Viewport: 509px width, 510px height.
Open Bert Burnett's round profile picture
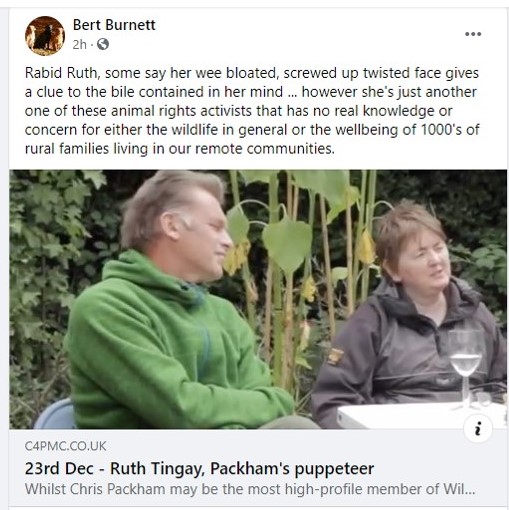tap(45, 35)
